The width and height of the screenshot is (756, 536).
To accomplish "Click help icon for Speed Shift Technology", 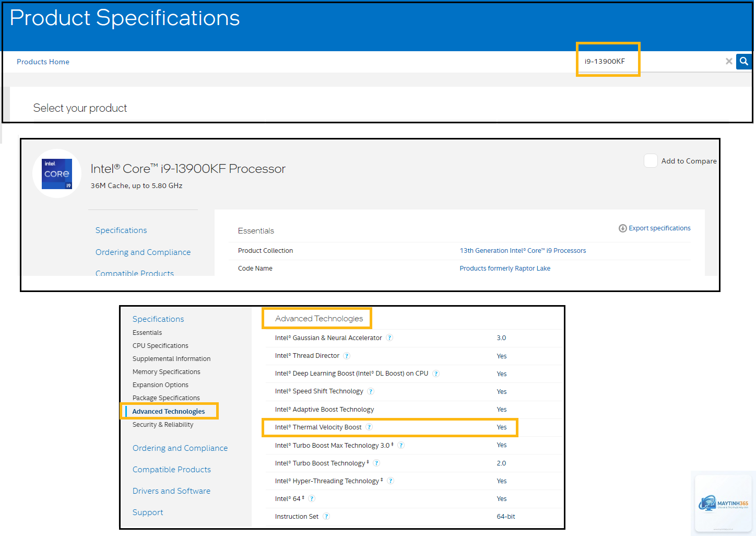I will tap(371, 391).
